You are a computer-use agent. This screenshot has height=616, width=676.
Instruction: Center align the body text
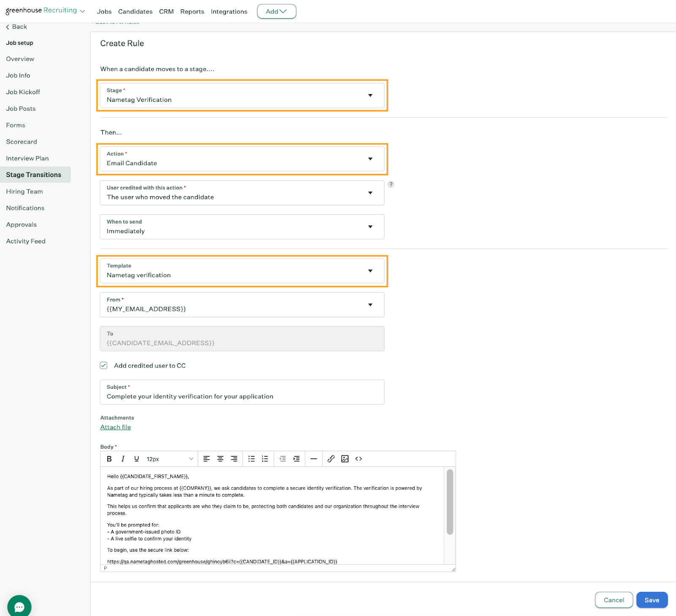click(220, 459)
